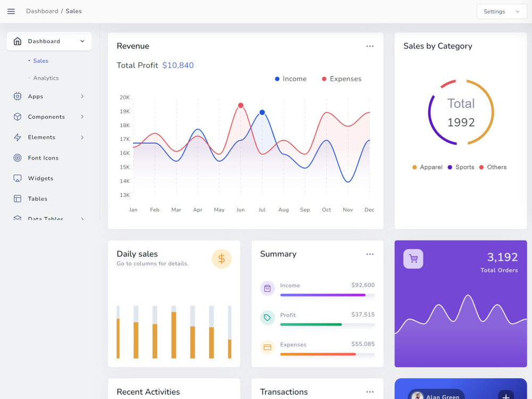
Task: Click the Data Tables layers icon
Action: pos(18,218)
